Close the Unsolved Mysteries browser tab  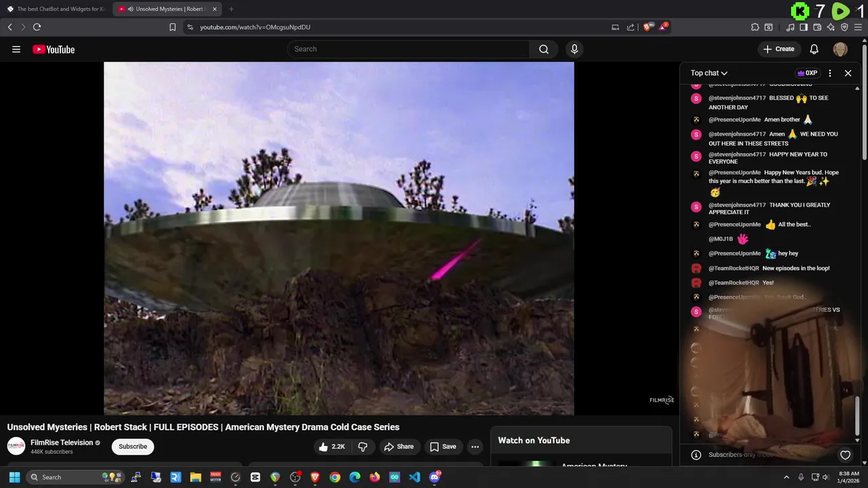coord(215,9)
